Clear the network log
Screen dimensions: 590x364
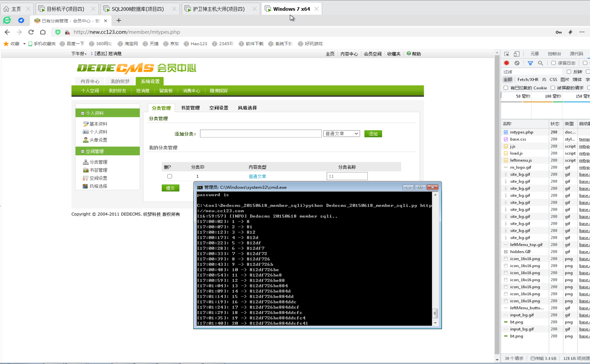[x=517, y=63]
